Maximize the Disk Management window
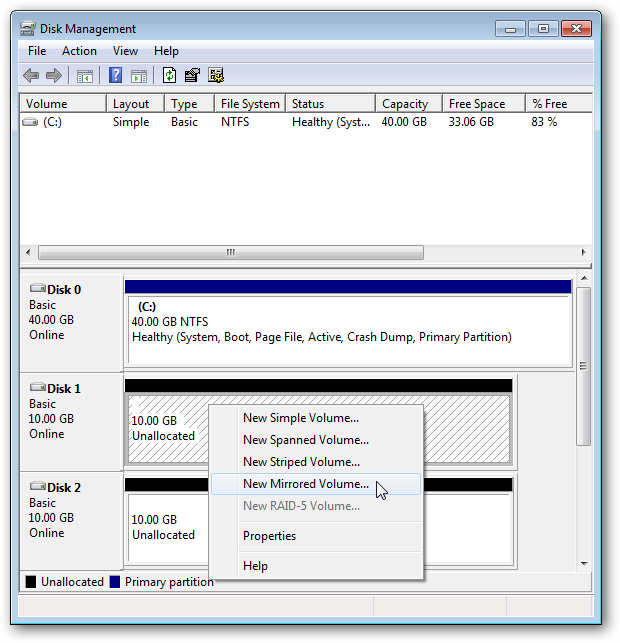Screen dimensions: 620x643 pos(543,29)
